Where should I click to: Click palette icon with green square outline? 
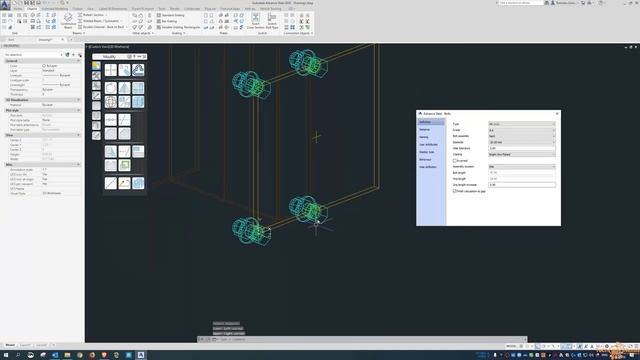coord(124,165)
